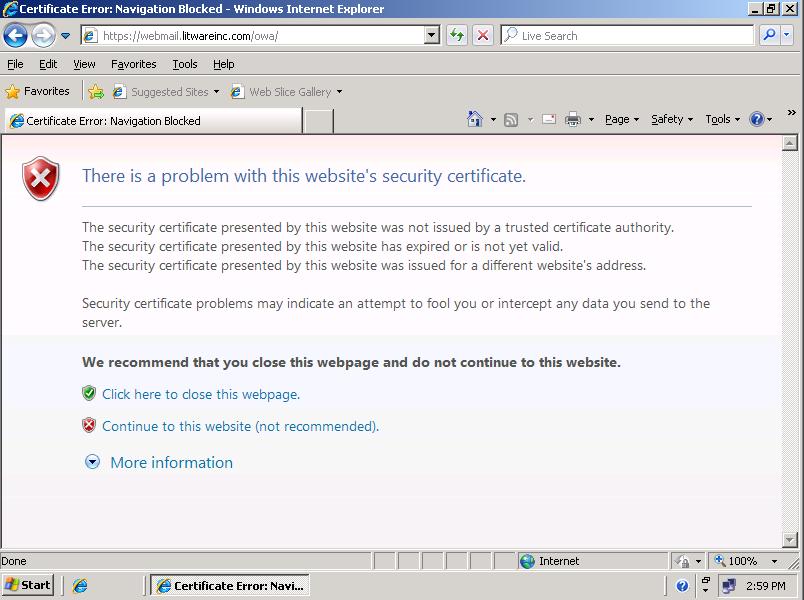
Task: Expand the address bar history dropdown
Action: click(x=432, y=36)
